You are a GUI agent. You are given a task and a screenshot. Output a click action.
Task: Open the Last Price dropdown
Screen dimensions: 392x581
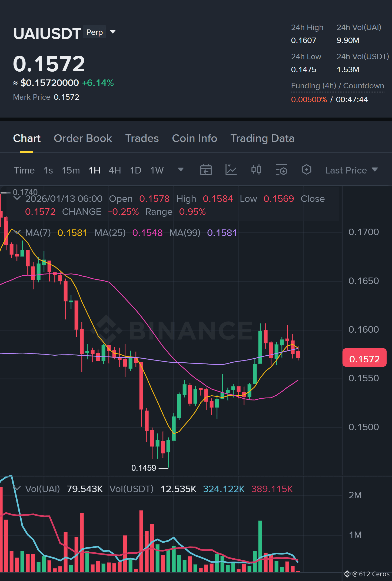[x=351, y=170]
